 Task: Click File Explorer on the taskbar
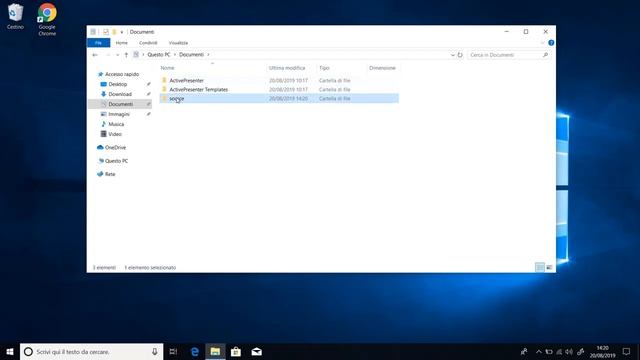[x=215, y=351]
